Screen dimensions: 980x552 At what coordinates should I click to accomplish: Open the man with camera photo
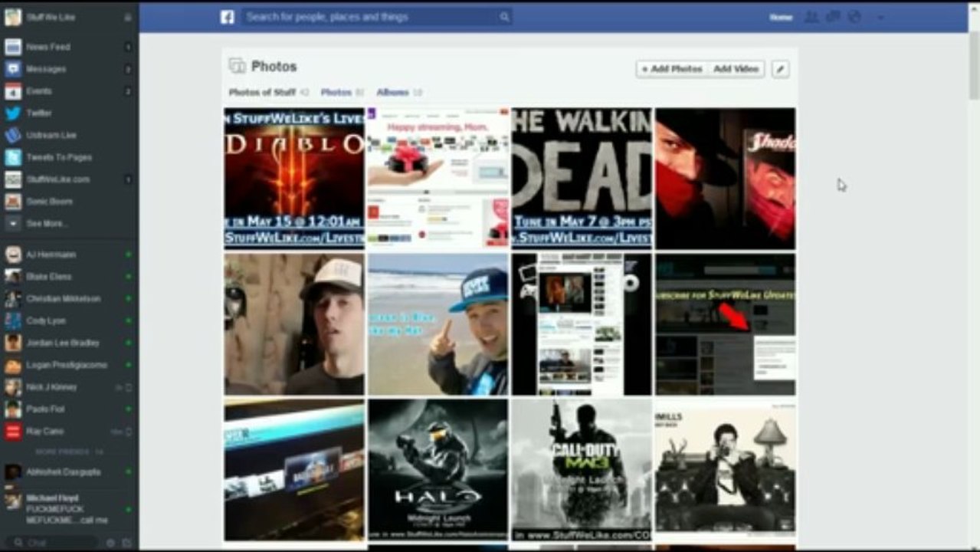726,469
